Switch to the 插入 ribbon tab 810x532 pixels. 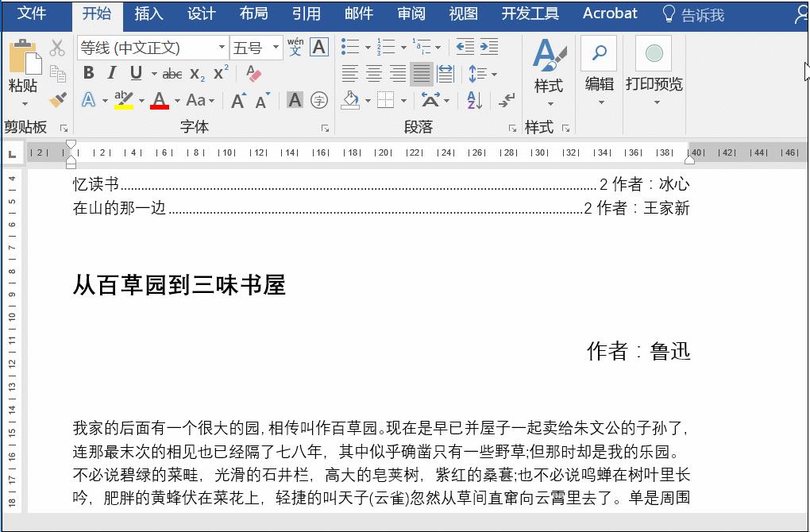click(147, 13)
